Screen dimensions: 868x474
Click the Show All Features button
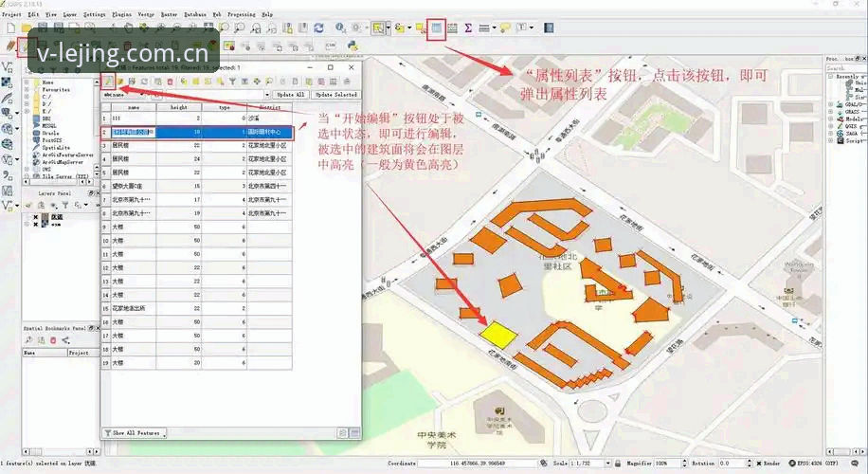(x=135, y=433)
